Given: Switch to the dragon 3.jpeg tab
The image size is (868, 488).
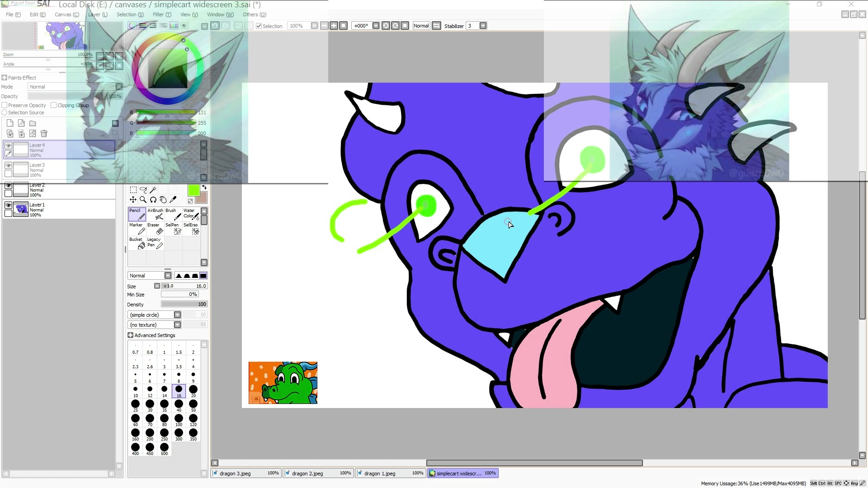Looking at the screenshot, I should [x=246, y=473].
